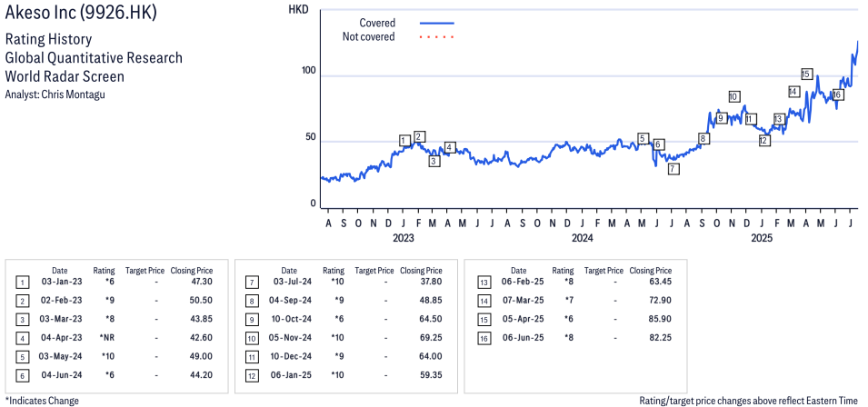Click the closing price 59.35
The image size is (868, 407).
[431, 375]
